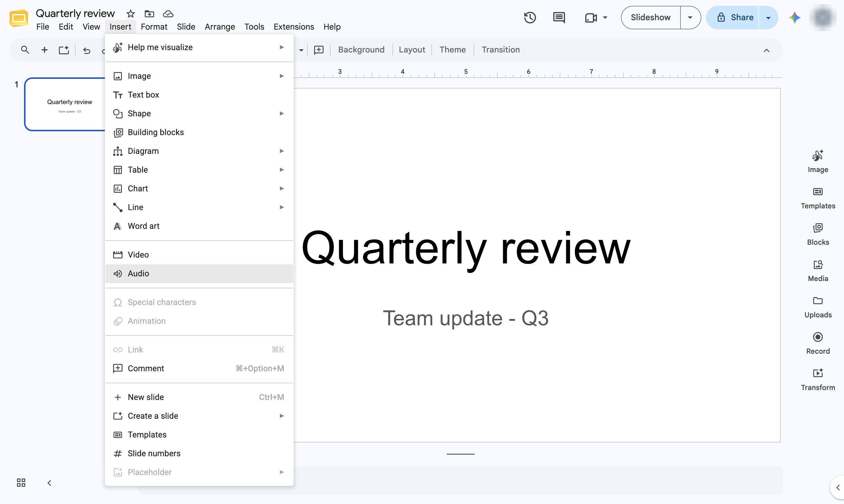This screenshot has width=844, height=504.
Task: Open the comment history icon
Action: point(559,17)
